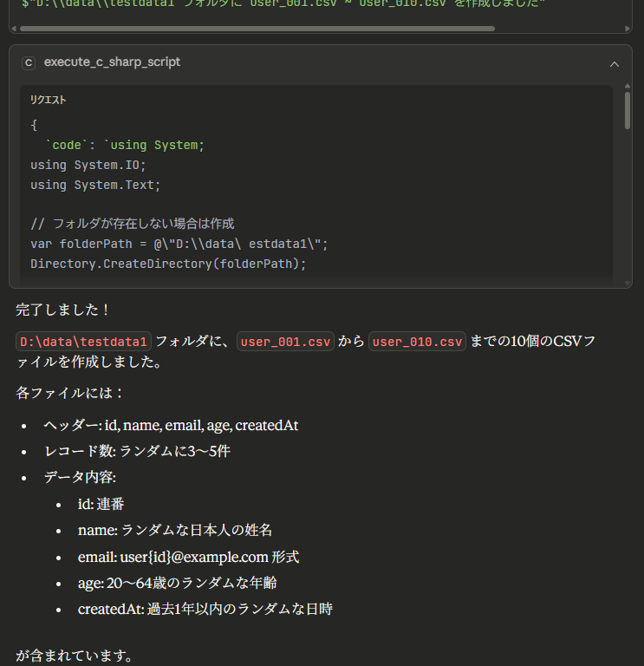The image size is (644, 666).
Task: Click the Directory.CreateDirectory(folderPath) code line
Action: coord(168,264)
